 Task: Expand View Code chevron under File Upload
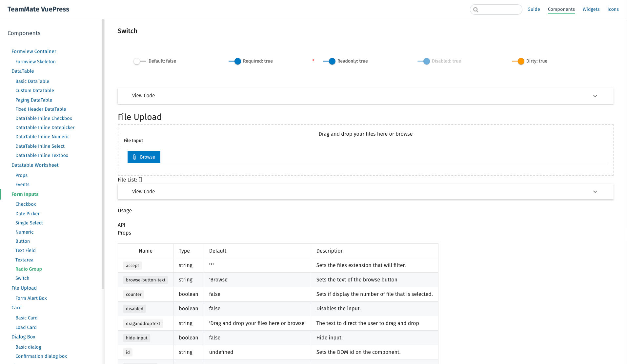coord(595,192)
